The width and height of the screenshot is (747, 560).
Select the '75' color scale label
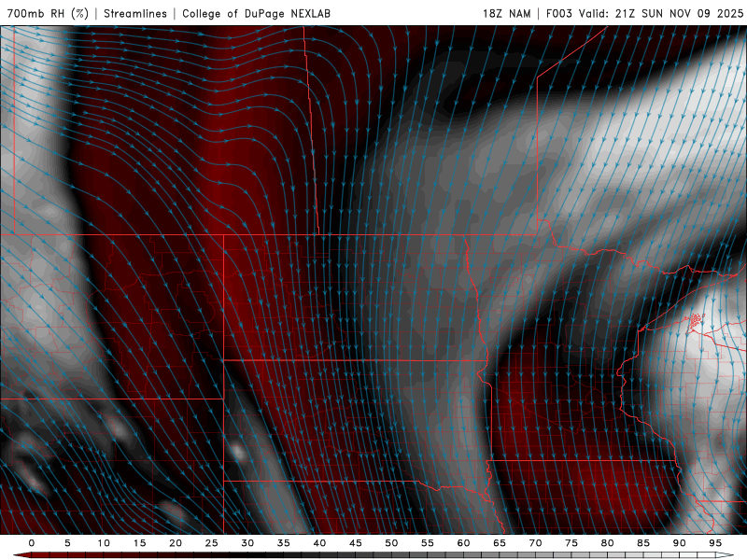[x=571, y=543]
